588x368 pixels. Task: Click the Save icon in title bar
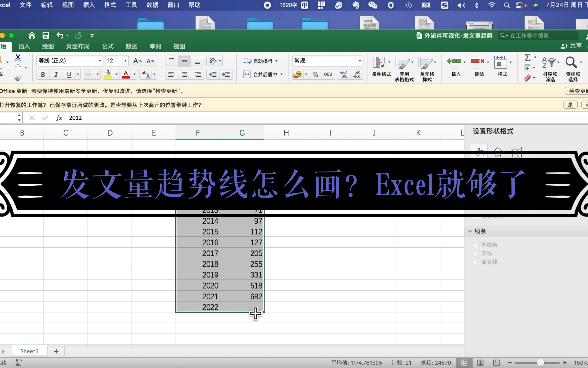click(46, 35)
